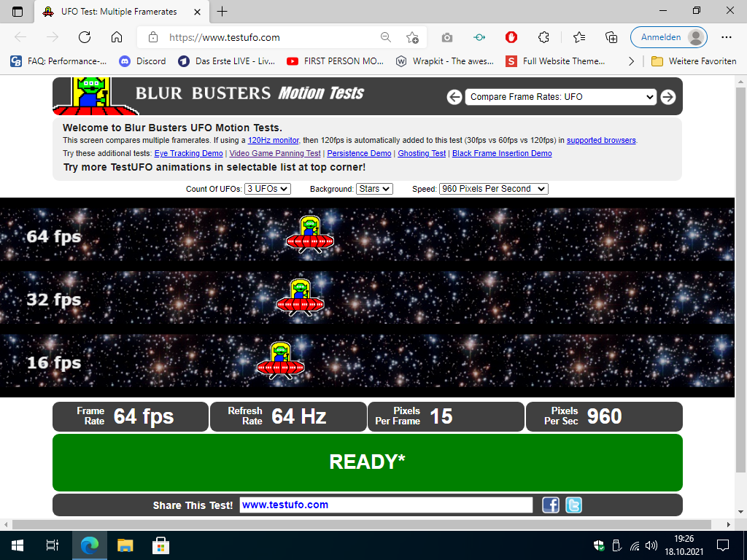Share test on Twitter icon

click(573, 505)
